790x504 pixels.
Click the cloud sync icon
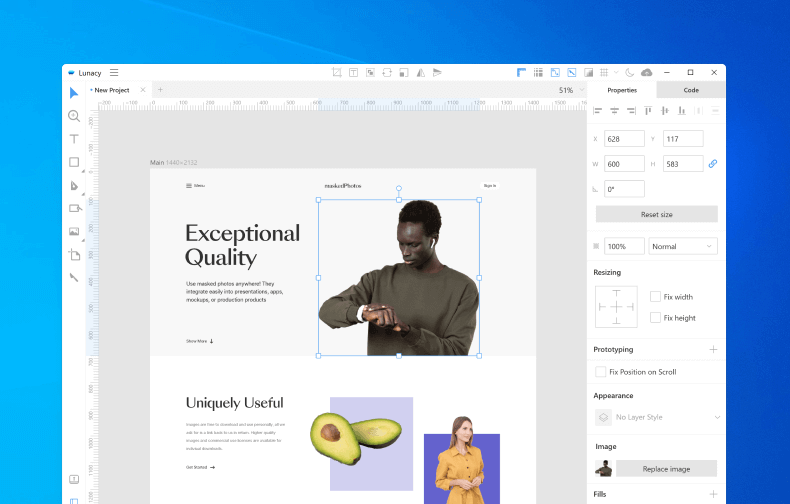click(647, 73)
